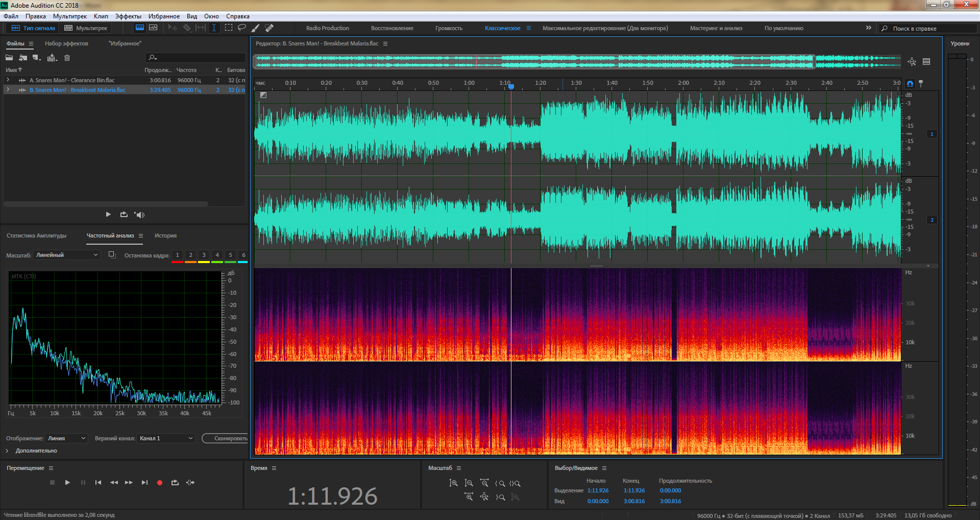Image resolution: width=980 pixels, height=520 pixels.
Task: Click the open file folder icon
Action: click(x=9, y=58)
